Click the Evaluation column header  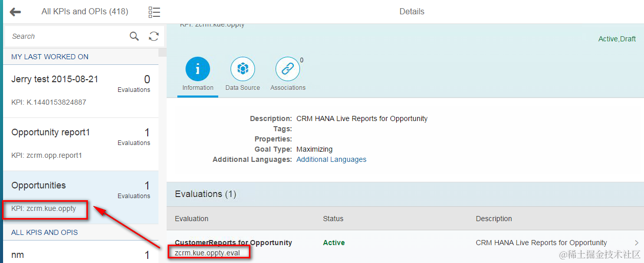[x=192, y=219]
